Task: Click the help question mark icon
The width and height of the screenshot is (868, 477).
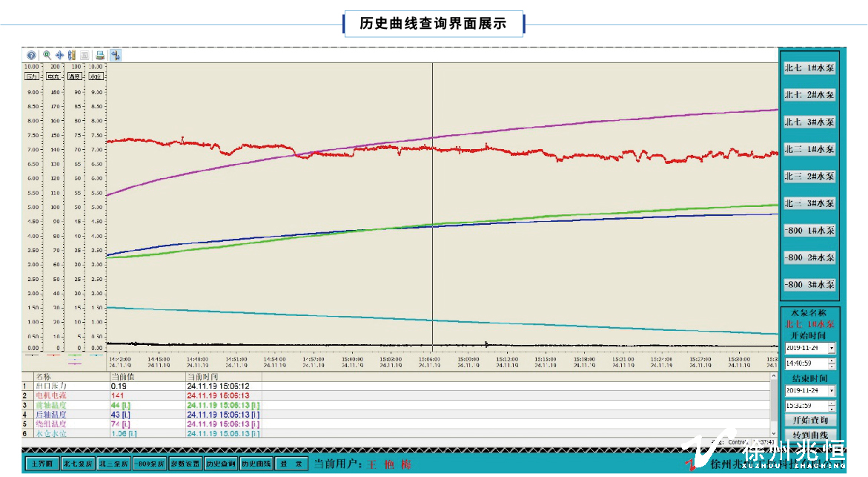Action: click(x=31, y=55)
